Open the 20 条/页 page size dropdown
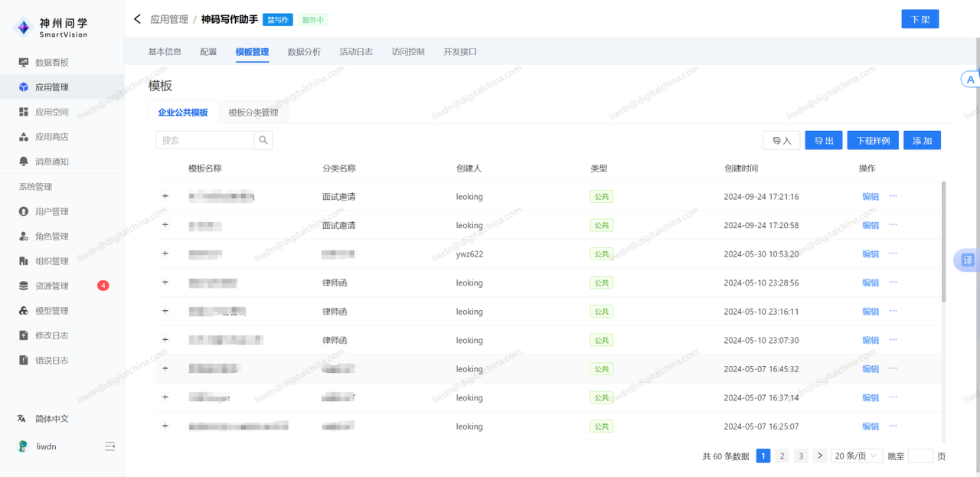980x477 pixels. [x=856, y=456]
